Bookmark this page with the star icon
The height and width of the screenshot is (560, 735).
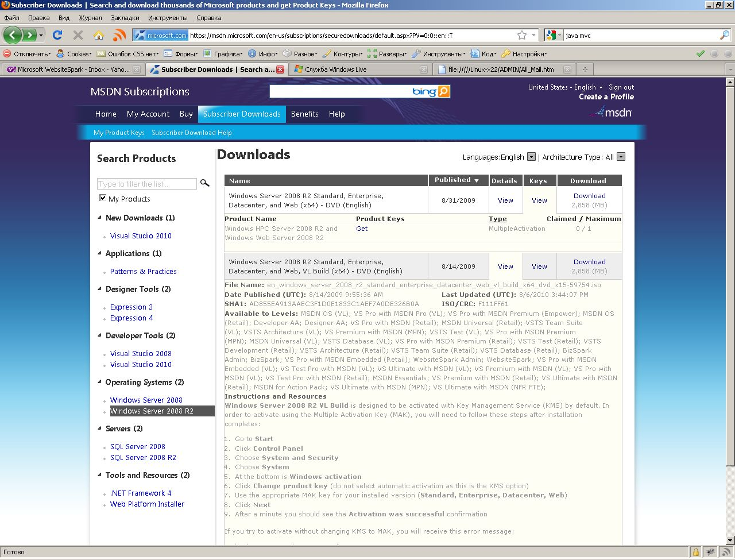[x=522, y=35]
